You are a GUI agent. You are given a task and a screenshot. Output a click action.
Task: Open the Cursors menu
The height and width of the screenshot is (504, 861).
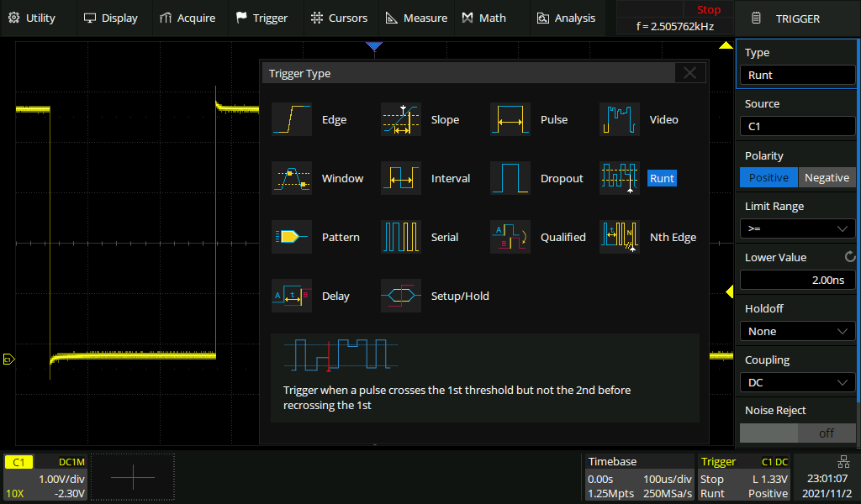tap(339, 18)
